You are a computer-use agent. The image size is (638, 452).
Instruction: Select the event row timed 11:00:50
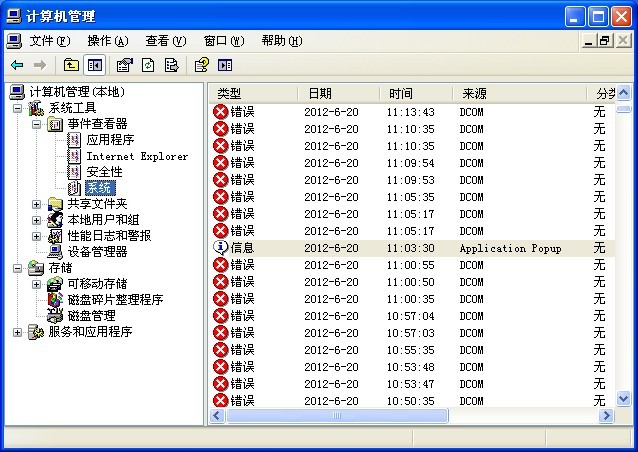pos(412,282)
